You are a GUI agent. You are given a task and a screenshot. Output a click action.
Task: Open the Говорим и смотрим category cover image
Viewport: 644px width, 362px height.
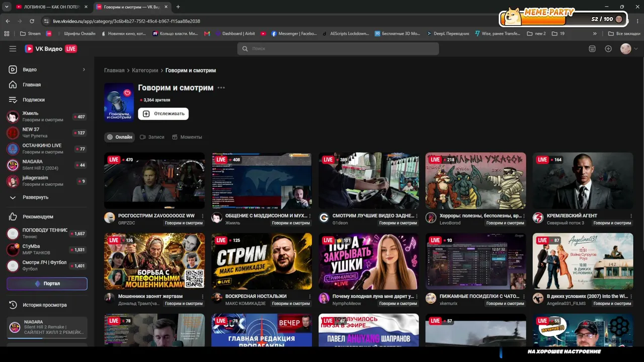tap(119, 103)
